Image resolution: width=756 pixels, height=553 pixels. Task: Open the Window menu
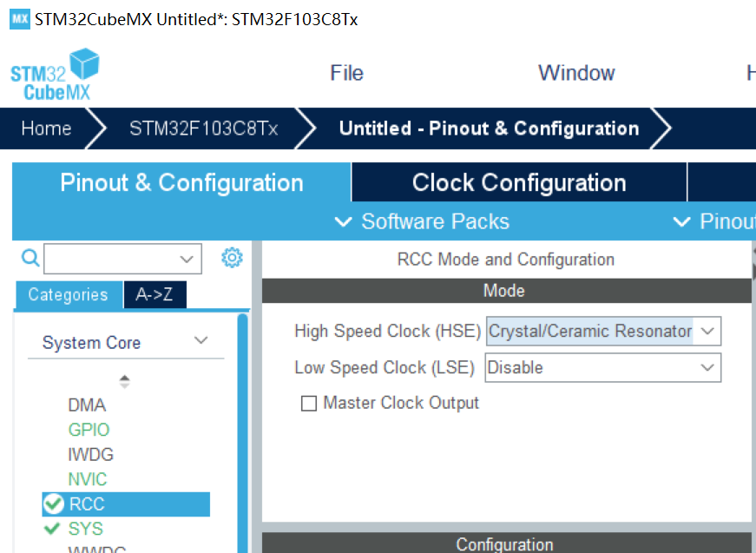tap(576, 73)
